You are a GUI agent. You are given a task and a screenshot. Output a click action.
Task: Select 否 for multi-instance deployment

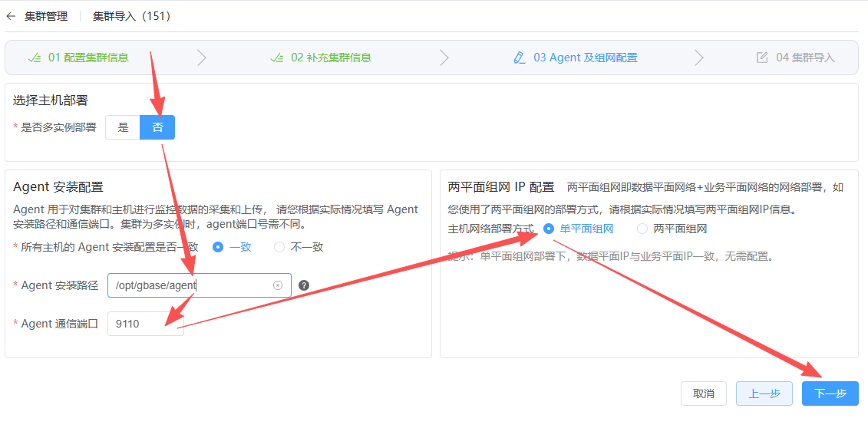pos(157,127)
